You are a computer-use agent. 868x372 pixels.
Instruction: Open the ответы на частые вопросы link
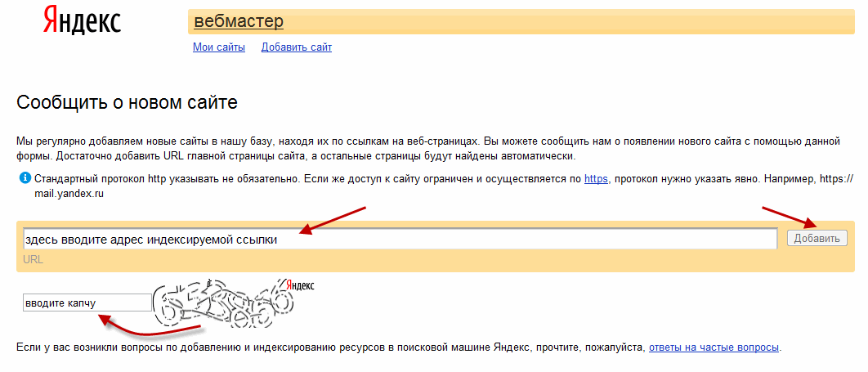714,347
